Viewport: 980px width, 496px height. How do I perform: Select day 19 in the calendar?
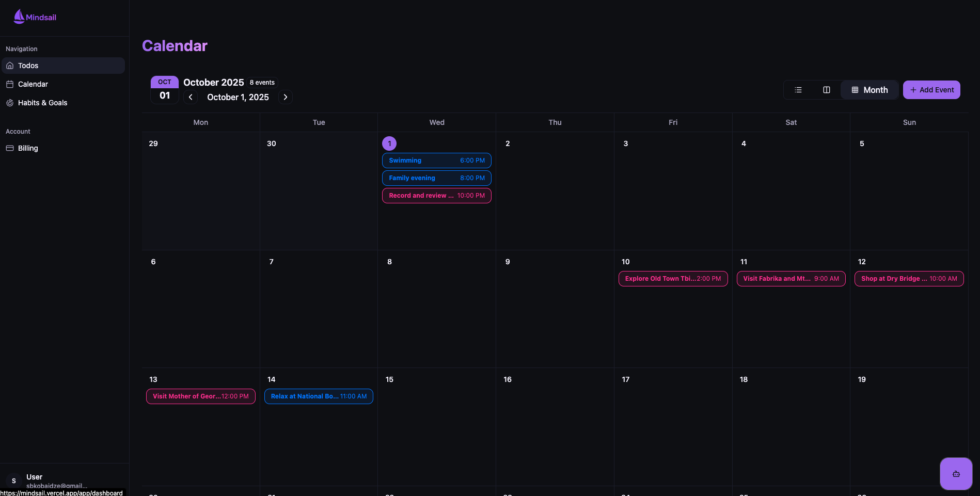(862, 379)
